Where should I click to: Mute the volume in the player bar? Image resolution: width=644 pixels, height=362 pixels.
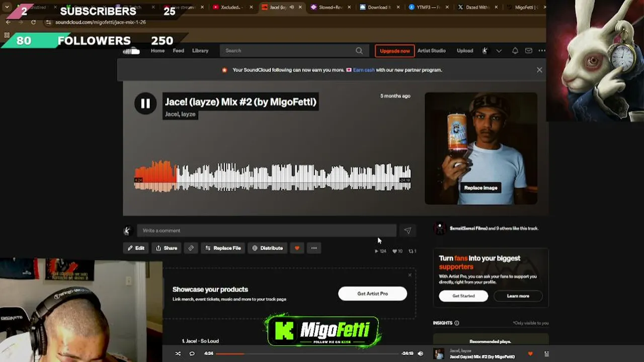point(421,353)
